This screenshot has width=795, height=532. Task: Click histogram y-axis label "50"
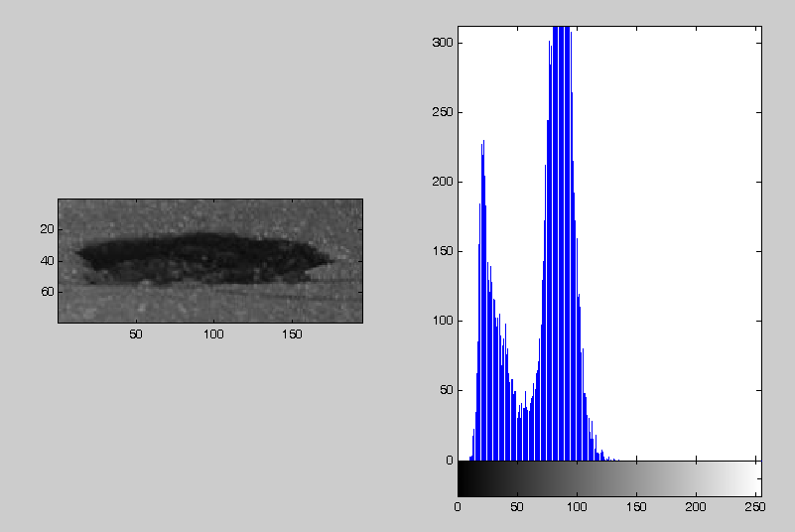pyautogui.click(x=447, y=390)
